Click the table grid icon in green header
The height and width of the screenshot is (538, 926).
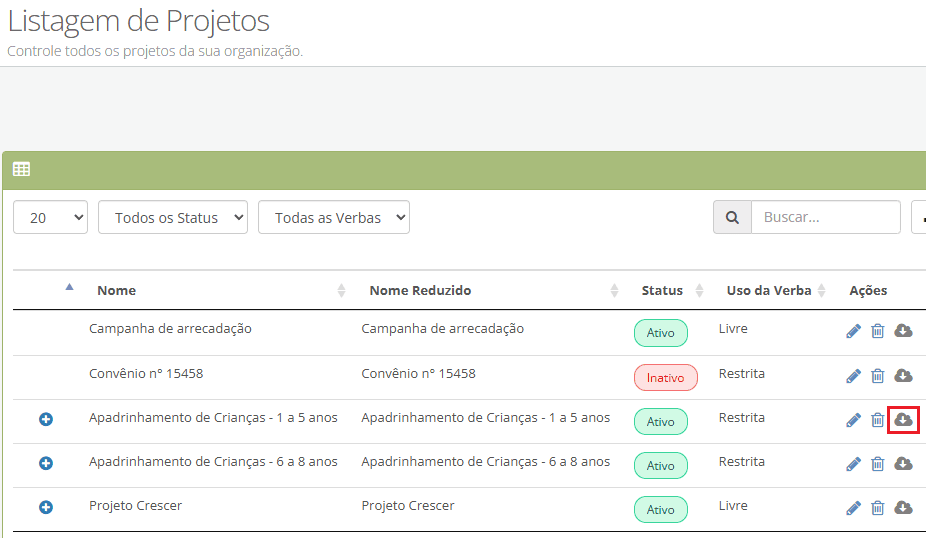pos(21,170)
